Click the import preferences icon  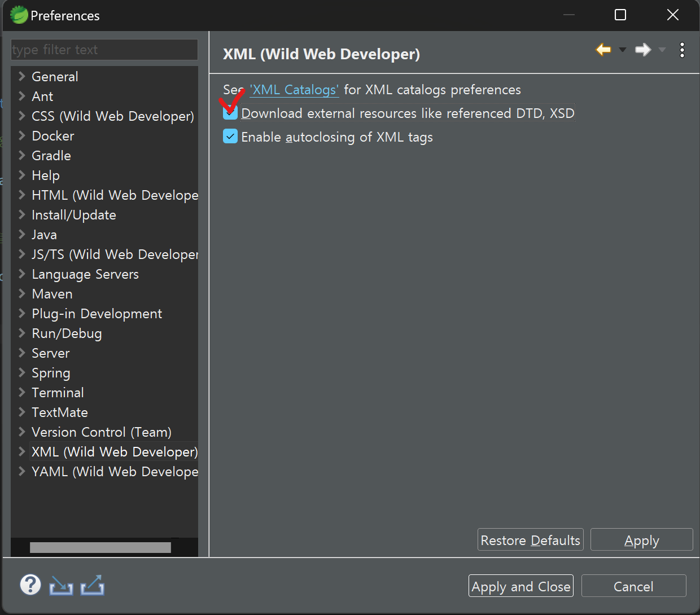point(61,586)
